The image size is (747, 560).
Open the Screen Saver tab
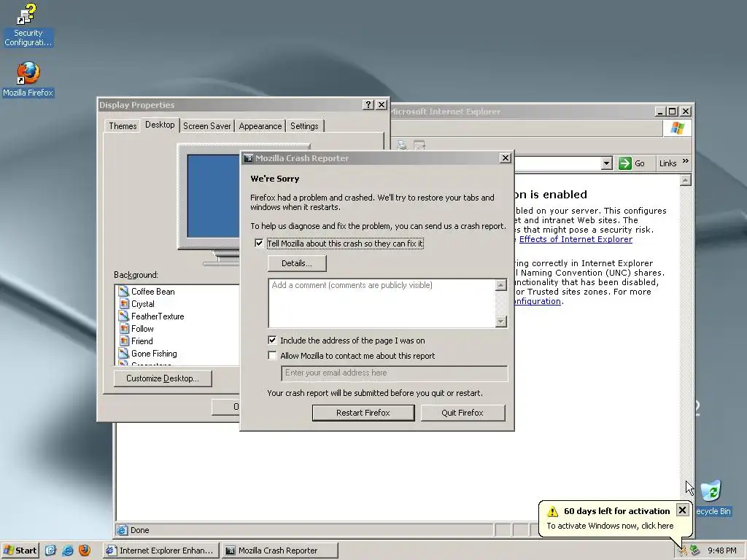point(206,125)
